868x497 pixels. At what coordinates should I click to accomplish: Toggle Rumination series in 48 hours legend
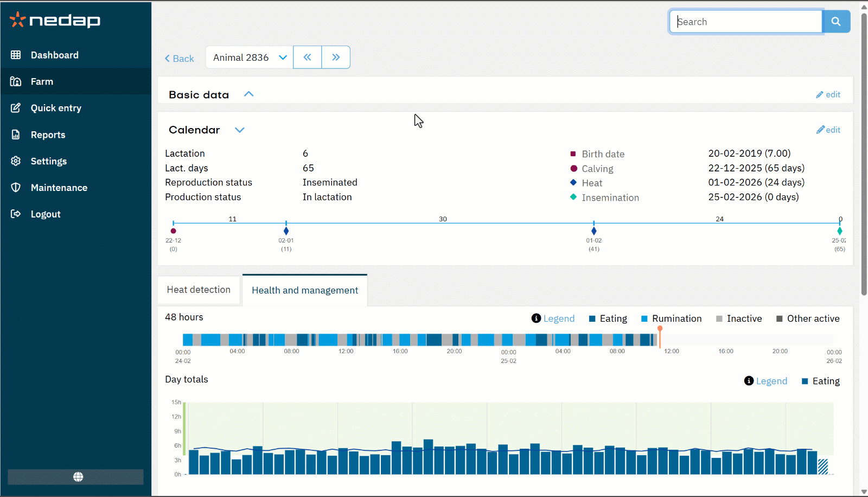coord(671,318)
